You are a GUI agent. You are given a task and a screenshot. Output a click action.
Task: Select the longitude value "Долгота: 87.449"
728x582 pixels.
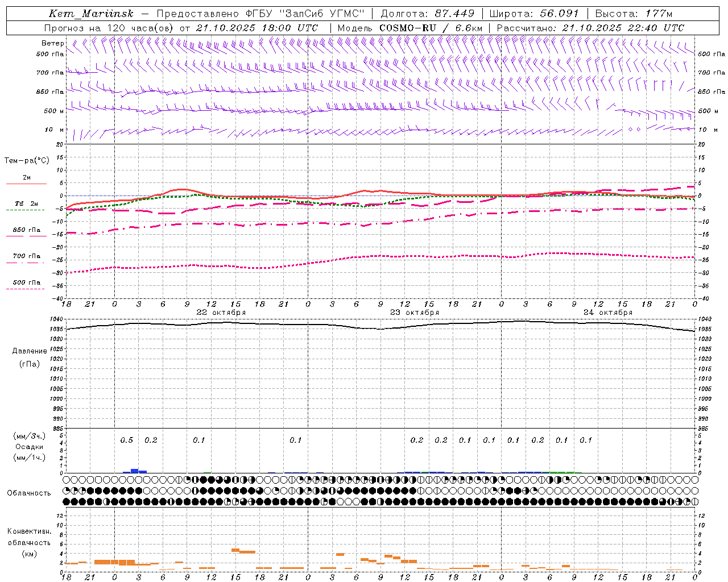click(427, 14)
